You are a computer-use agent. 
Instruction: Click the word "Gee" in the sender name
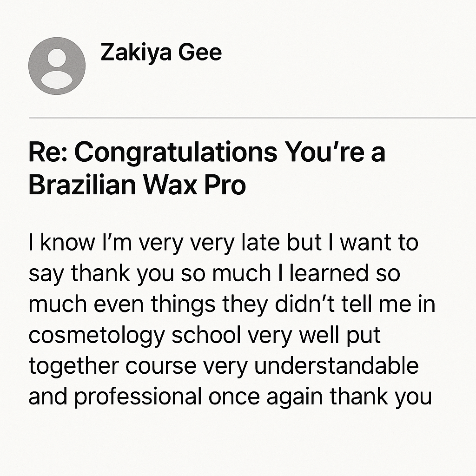[200, 53]
